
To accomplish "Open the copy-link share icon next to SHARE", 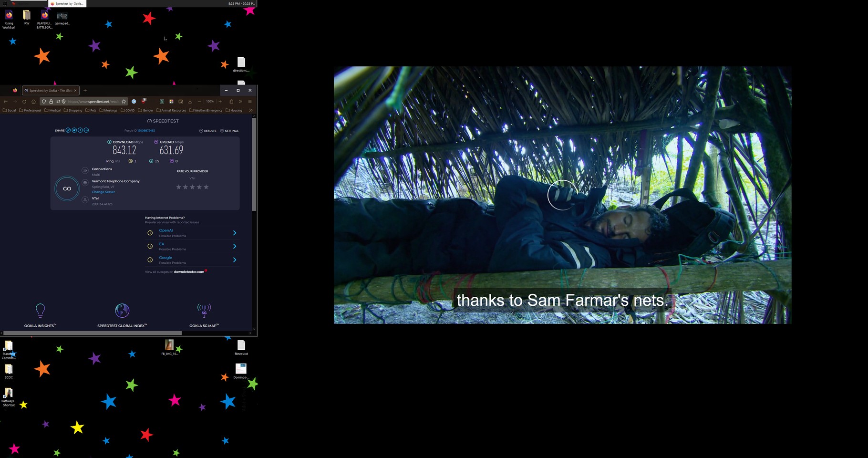I will (x=68, y=130).
